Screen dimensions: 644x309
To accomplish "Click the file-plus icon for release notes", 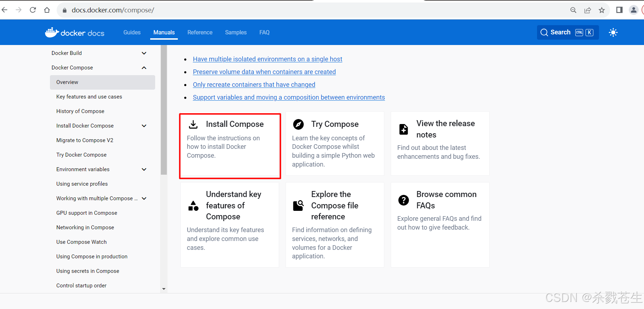I will coord(403,129).
